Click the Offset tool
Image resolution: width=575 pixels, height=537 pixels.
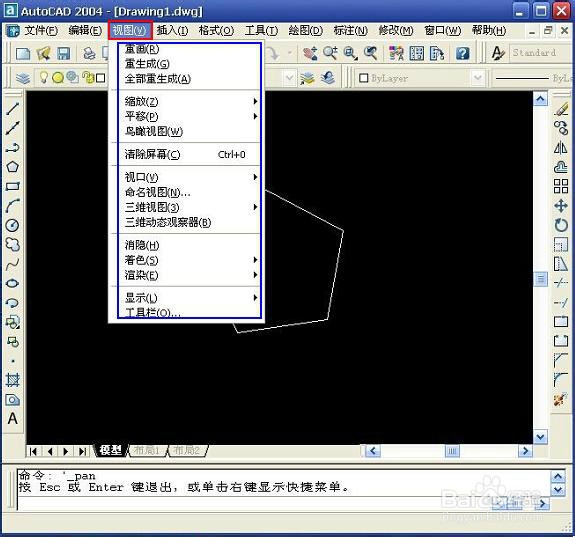(561, 167)
